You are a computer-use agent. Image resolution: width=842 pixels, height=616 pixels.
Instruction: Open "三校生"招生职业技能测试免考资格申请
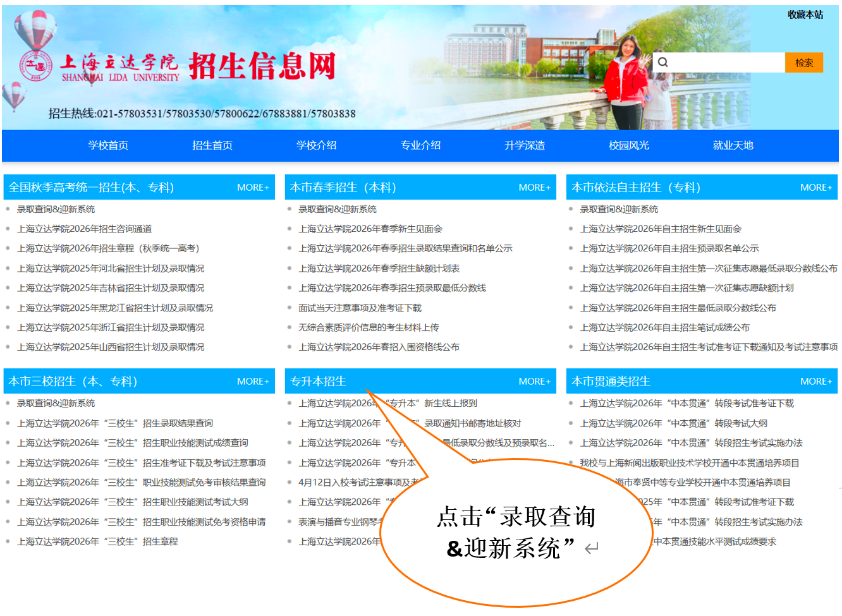pos(142,522)
